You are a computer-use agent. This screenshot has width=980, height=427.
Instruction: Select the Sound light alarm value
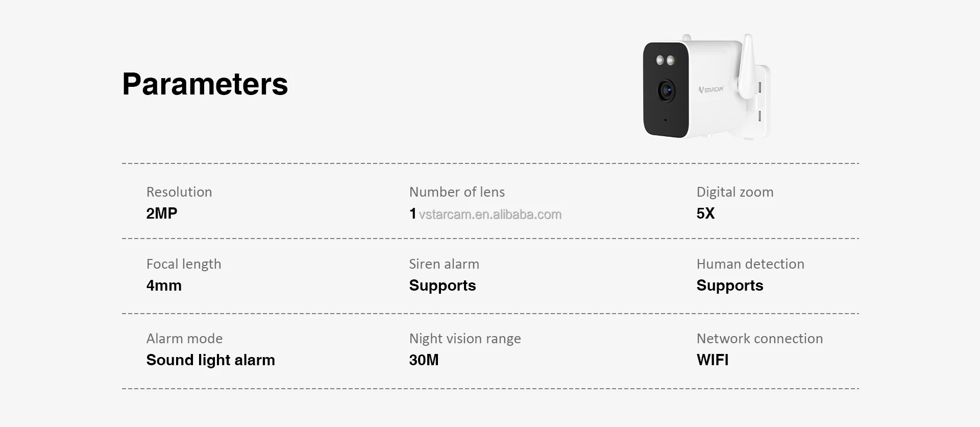210,360
